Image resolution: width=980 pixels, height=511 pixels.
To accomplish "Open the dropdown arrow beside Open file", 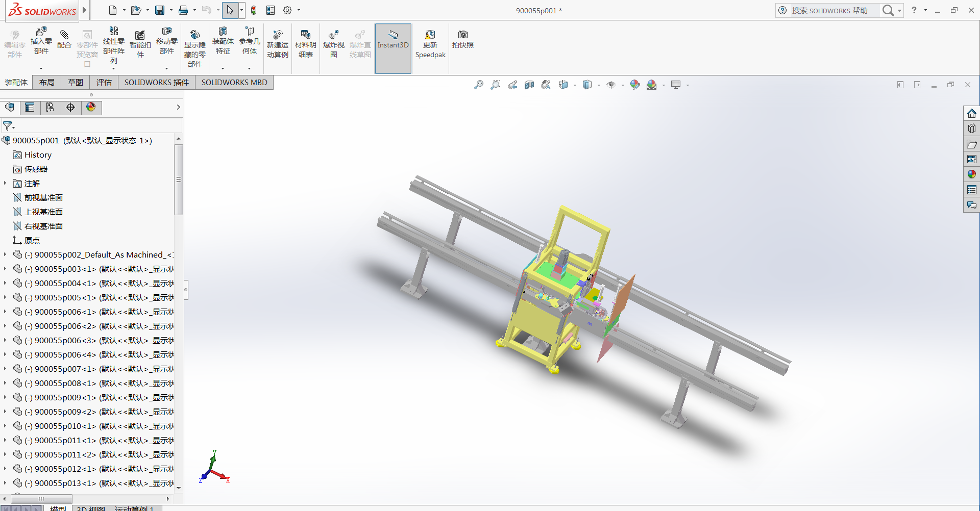I will point(148,10).
